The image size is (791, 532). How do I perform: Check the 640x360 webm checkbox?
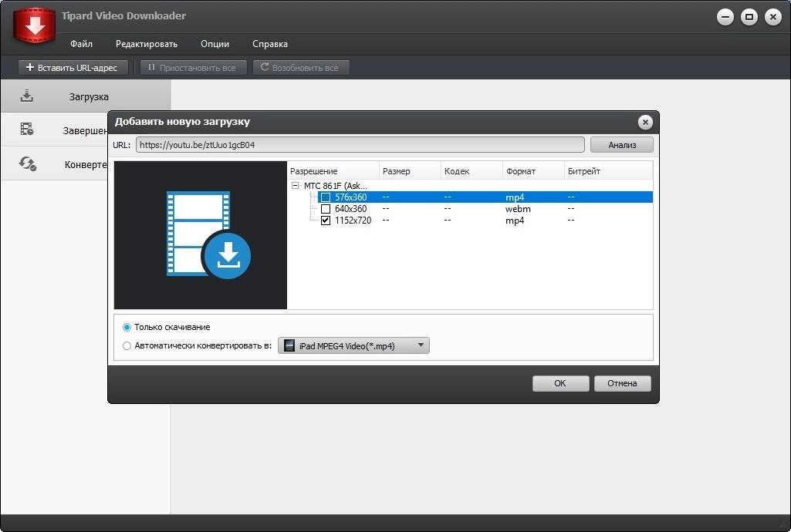click(x=326, y=209)
